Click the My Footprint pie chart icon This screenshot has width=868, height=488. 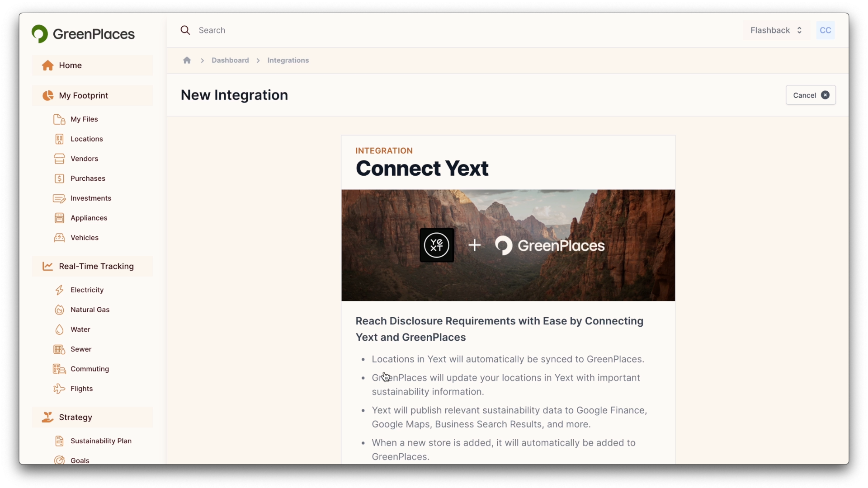pyautogui.click(x=48, y=96)
